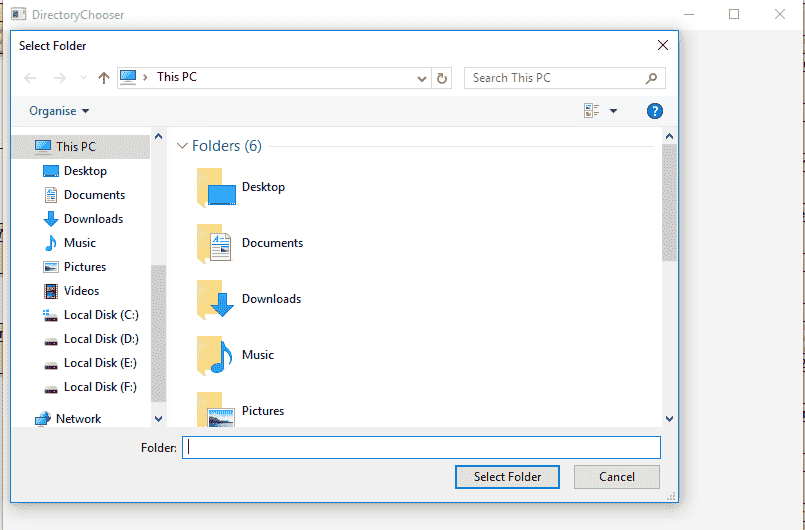Image resolution: width=805 pixels, height=530 pixels.
Task: Click the This PC icon in address bar
Action: (128, 77)
